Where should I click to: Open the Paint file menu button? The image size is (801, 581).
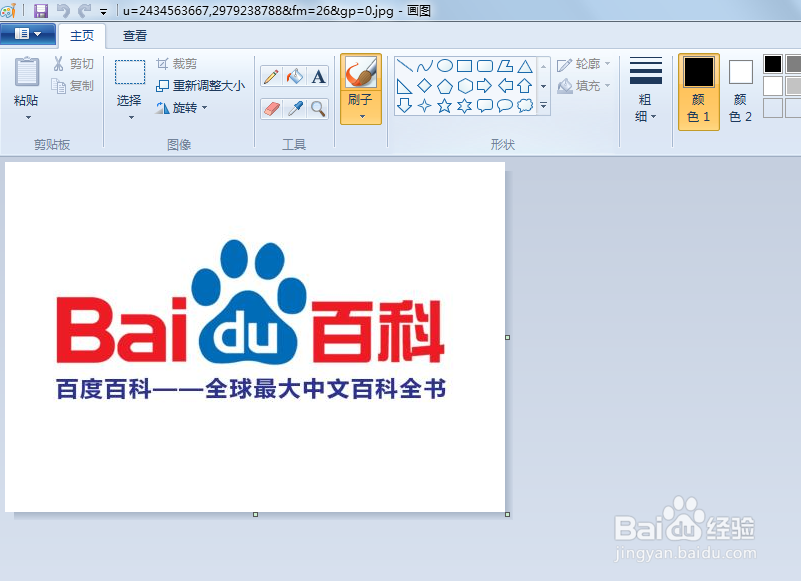(28, 34)
